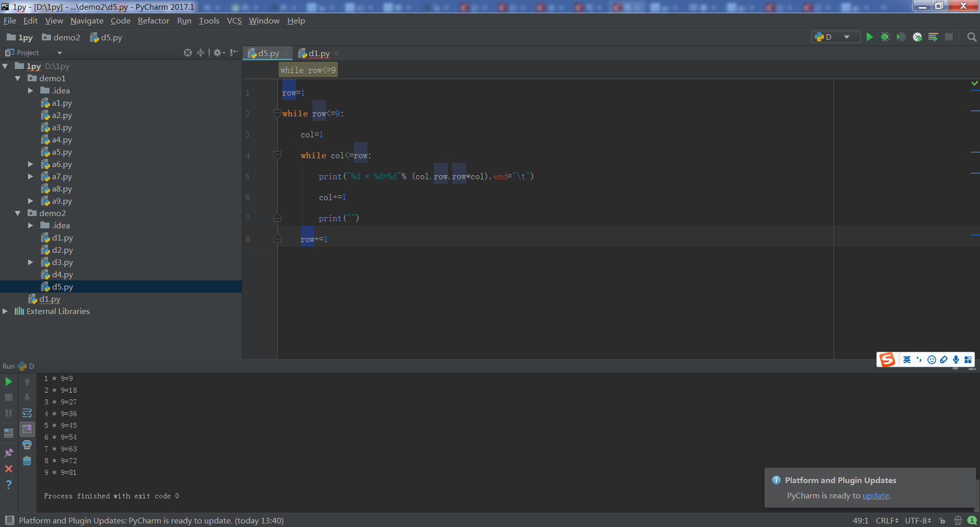This screenshot has height=527, width=980.
Task: Select the d5.py editor tab
Action: pos(268,53)
